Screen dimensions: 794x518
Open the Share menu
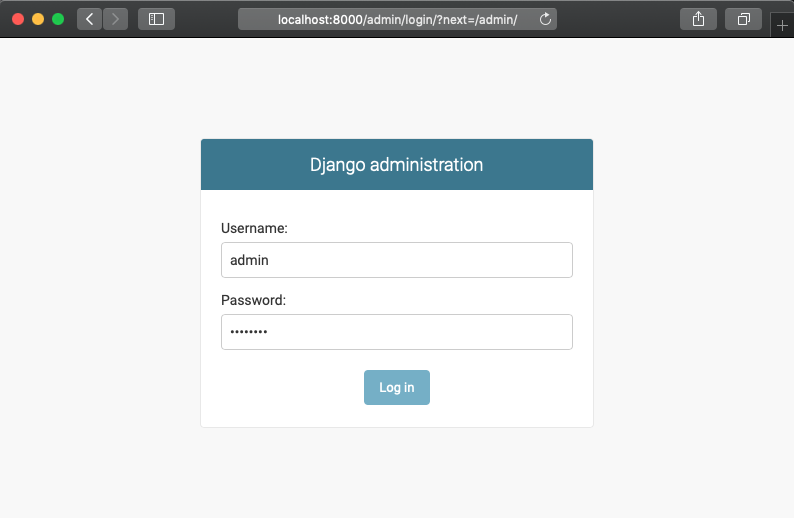pyautogui.click(x=698, y=19)
